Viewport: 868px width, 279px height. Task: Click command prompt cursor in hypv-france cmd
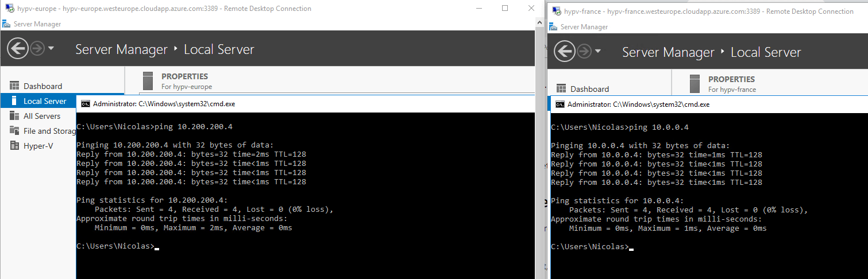point(631,249)
